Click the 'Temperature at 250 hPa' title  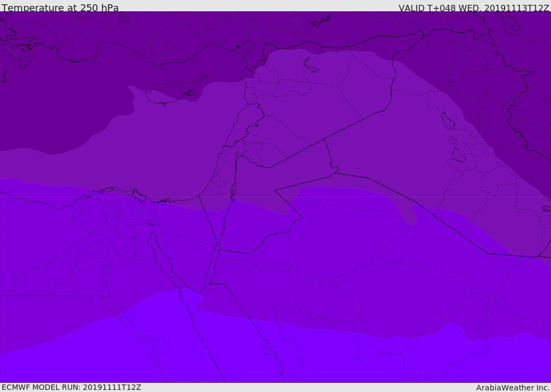click(x=60, y=8)
